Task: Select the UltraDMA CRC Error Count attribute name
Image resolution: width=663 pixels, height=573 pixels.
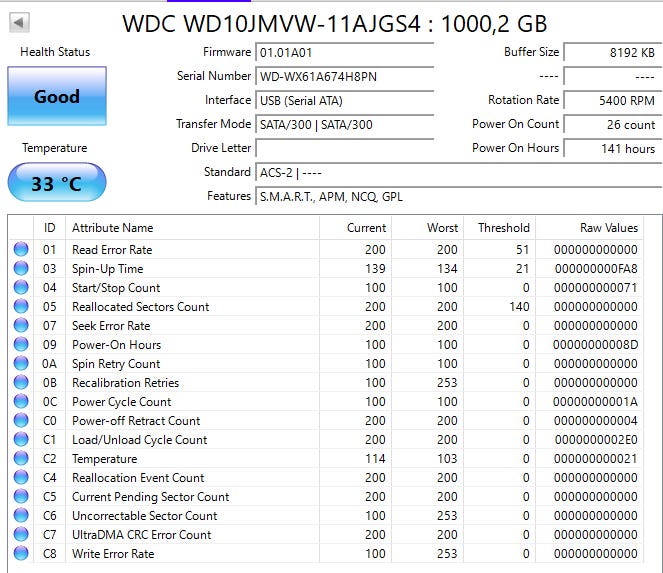Action: coord(142,535)
